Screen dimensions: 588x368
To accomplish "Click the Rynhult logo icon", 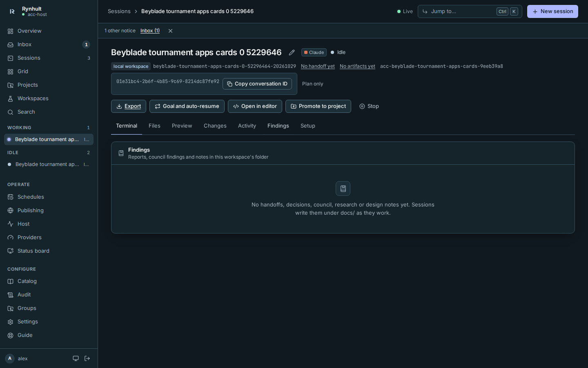I will (x=12, y=11).
